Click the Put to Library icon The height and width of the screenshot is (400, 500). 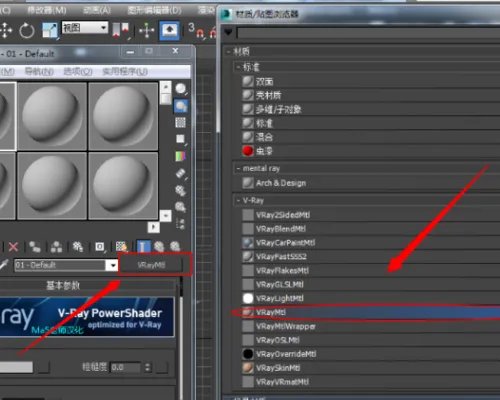point(78,247)
